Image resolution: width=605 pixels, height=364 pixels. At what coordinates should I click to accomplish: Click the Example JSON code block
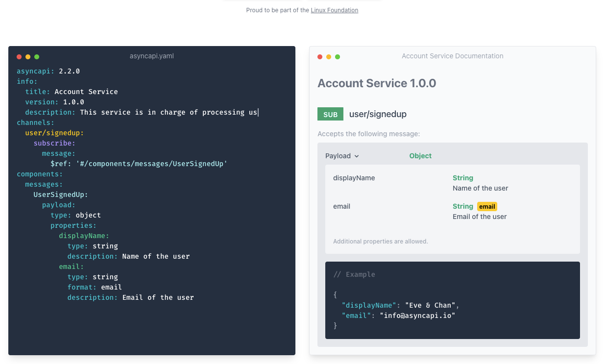(x=452, y=300)
